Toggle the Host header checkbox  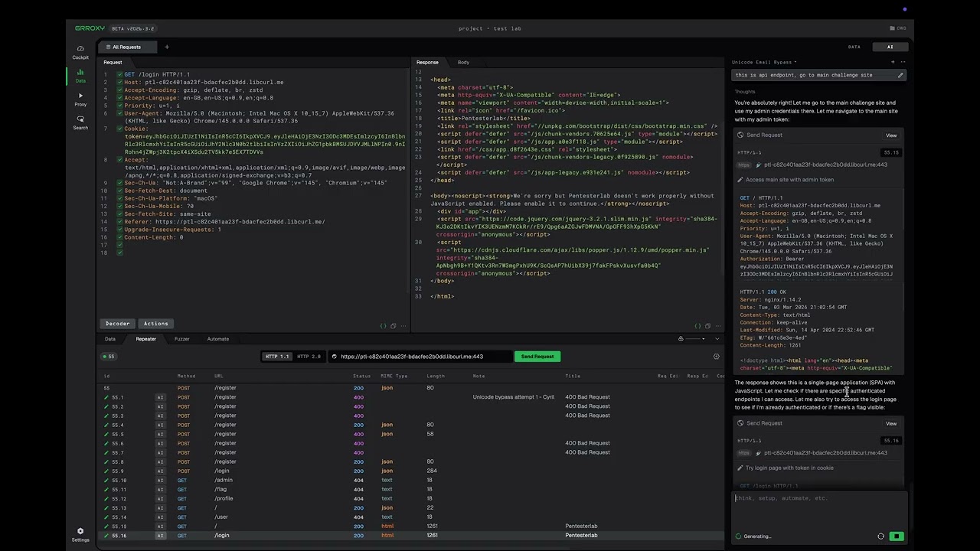[x=120, y=82]
